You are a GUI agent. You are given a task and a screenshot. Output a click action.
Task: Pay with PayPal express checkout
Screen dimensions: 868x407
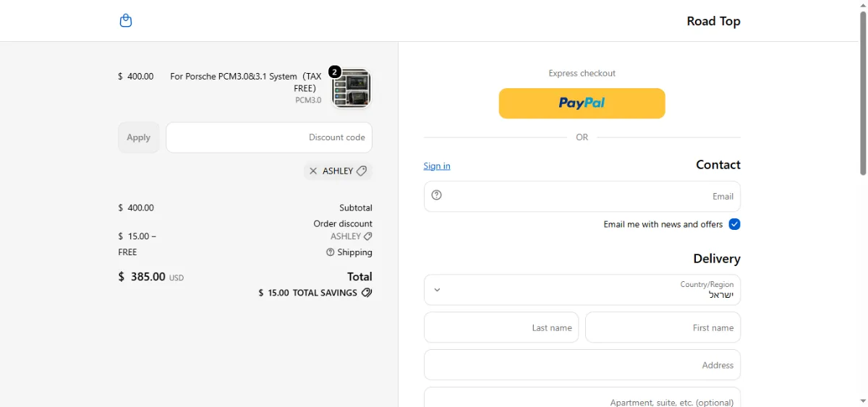click(x=582, y=103)
